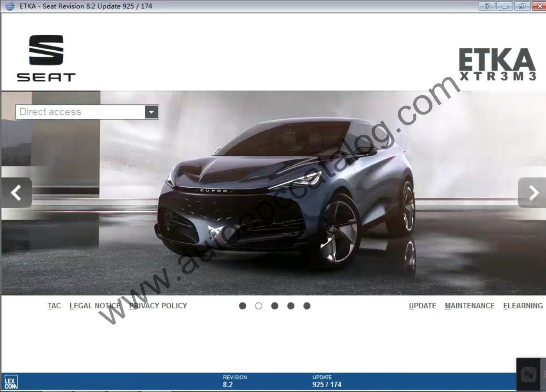Open the PRIVACY POLICY link
546x392 pixels.
pyautogui.click(x=158, y=306)
